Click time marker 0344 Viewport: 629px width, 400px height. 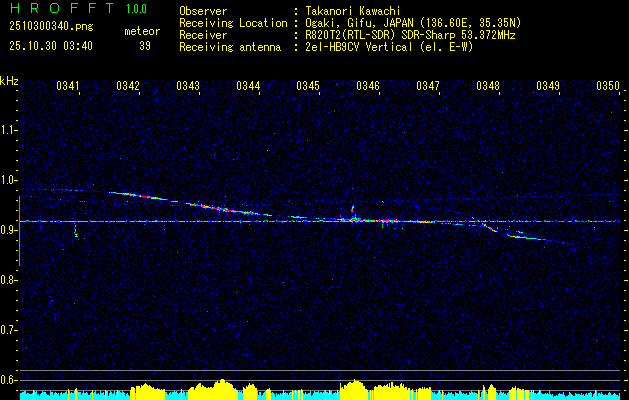tap(248, 85)
